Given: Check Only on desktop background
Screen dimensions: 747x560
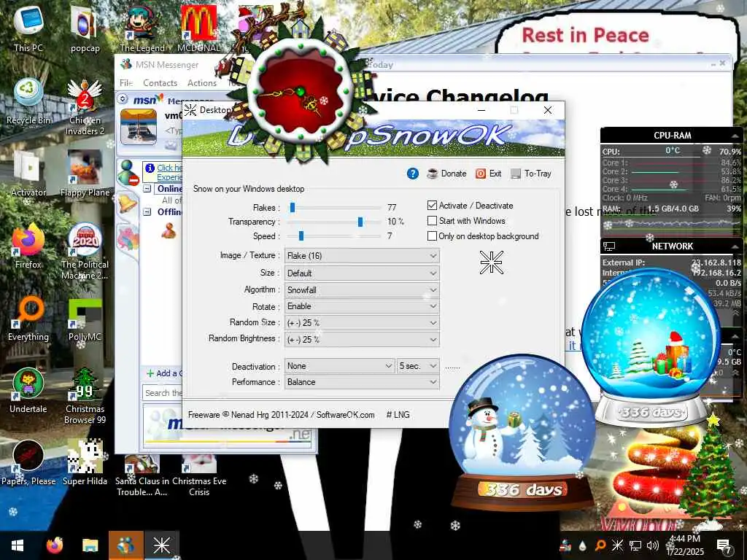Looking at the screenshot, I should (x=432, y=236).
